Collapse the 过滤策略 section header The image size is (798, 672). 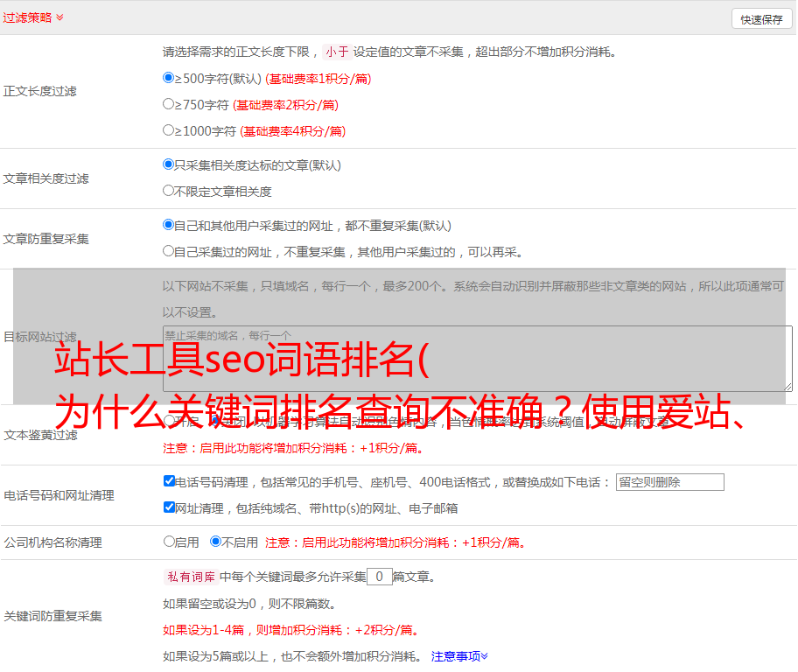(x=33, y=17)
